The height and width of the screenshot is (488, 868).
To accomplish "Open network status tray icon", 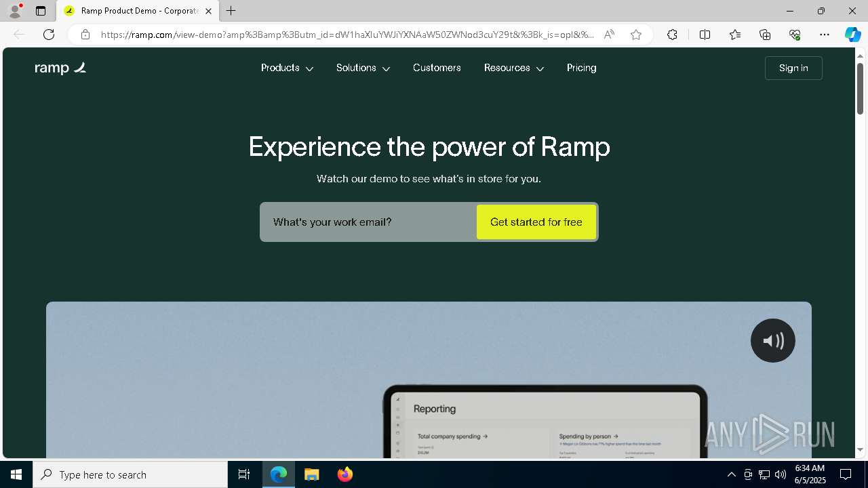I will (764, 474).
